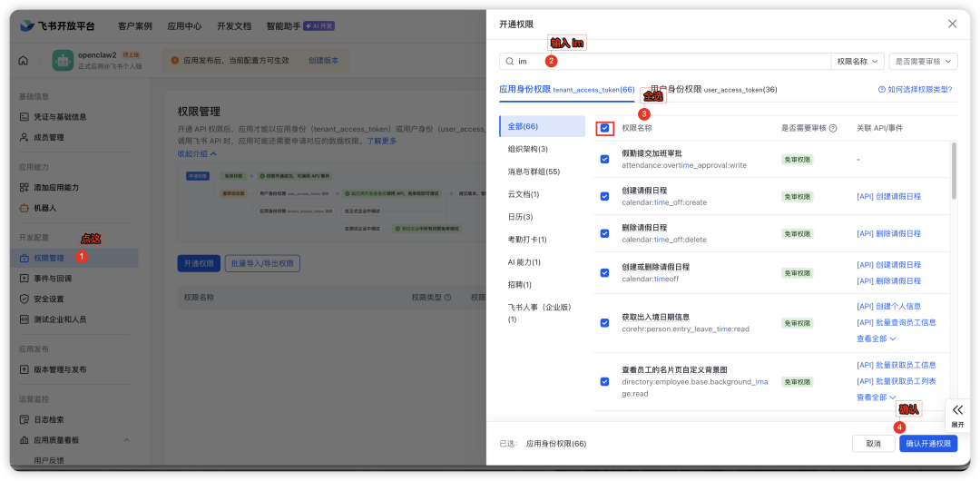Screen dimensions: 980x481
Task: Click the 成员管理 sidebar icon
Action: click(24, 138)
